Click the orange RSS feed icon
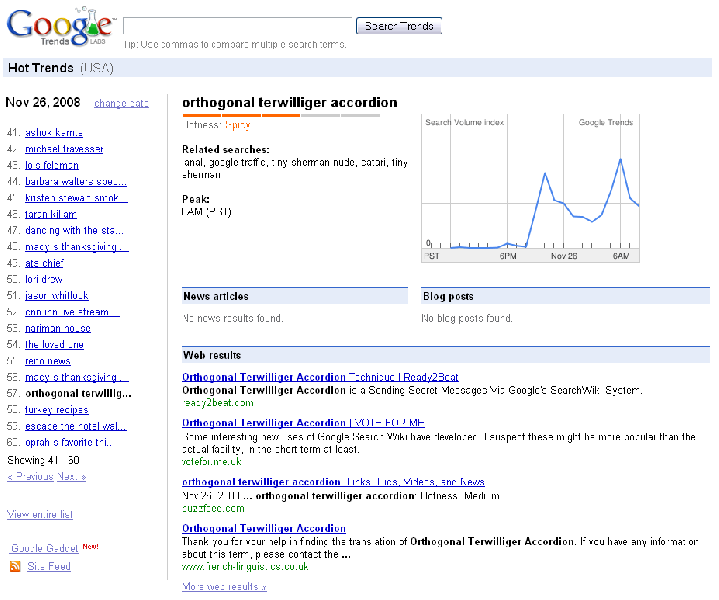The width and height of the screenshot is (719, 600). (15, 567)
